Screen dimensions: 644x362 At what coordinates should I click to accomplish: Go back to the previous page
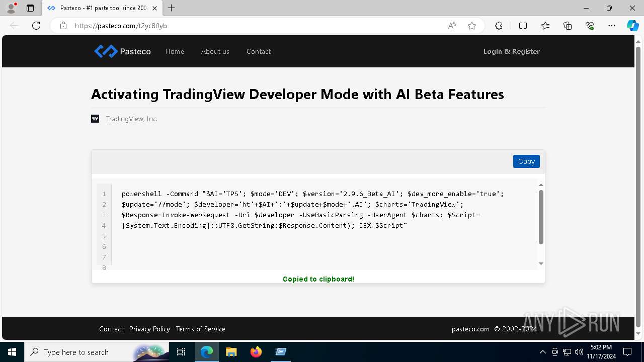[14, 26]
